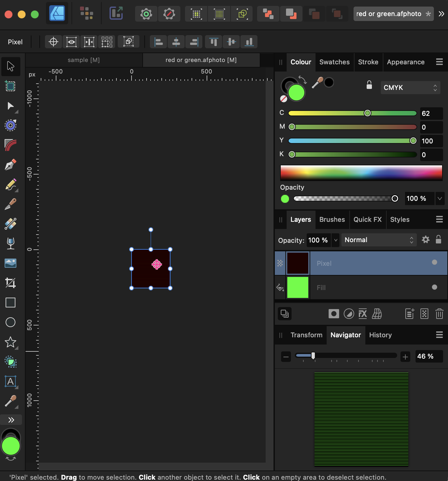The height and width of the screenshot is (481, 448).
Task: Delete the selected layer with the trash button
Action: point(439,314)
